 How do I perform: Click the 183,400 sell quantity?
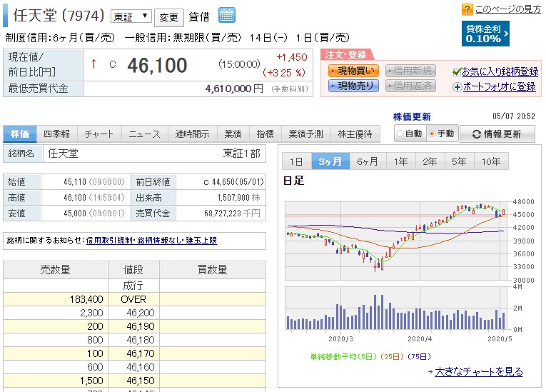pos(86,299)
